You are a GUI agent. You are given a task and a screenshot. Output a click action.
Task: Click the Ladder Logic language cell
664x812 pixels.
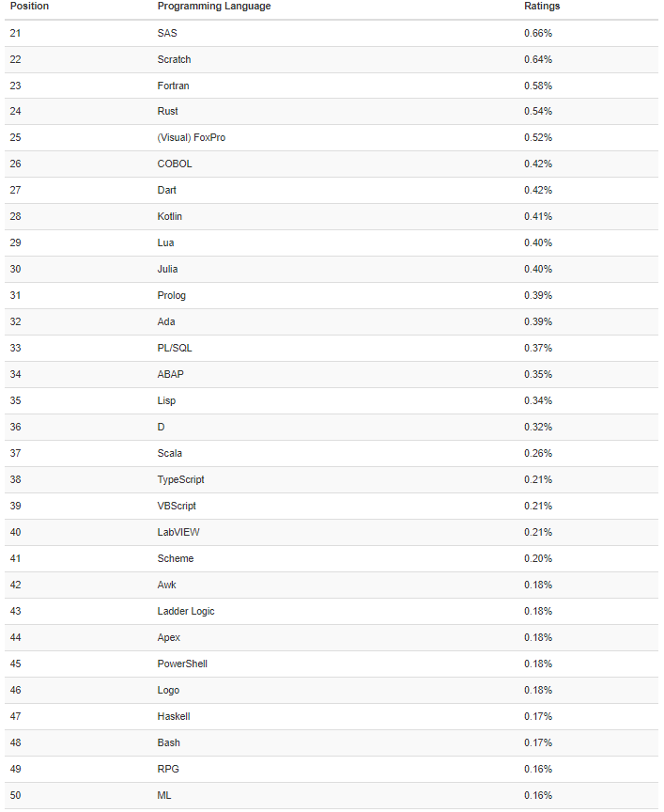pyautogui.click(x=186, y=612)
